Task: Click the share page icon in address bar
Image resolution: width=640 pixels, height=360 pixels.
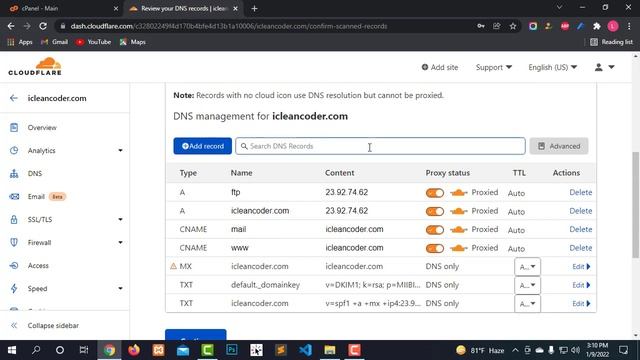Action: point(497,26)
